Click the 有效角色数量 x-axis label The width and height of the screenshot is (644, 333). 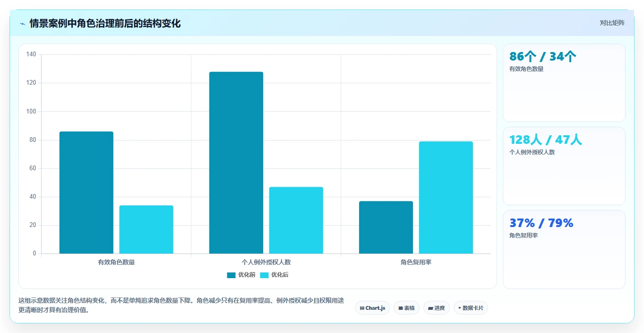116,262
